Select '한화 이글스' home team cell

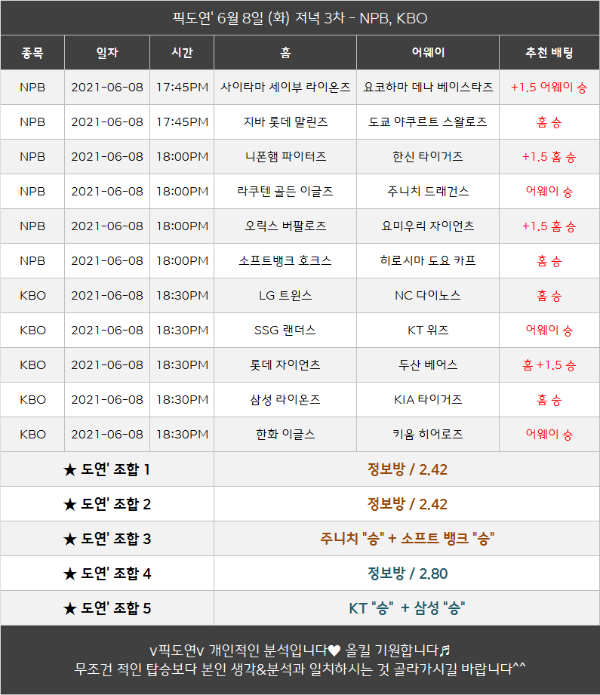tap(285, 434)
